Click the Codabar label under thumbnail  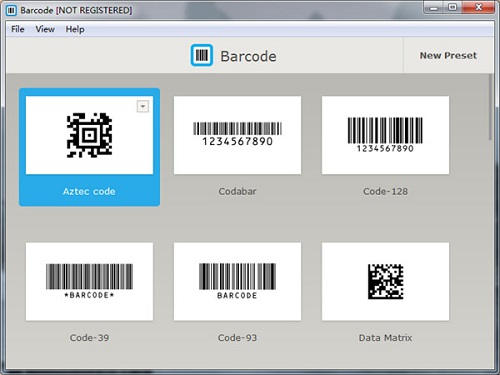tap(237, 191)
